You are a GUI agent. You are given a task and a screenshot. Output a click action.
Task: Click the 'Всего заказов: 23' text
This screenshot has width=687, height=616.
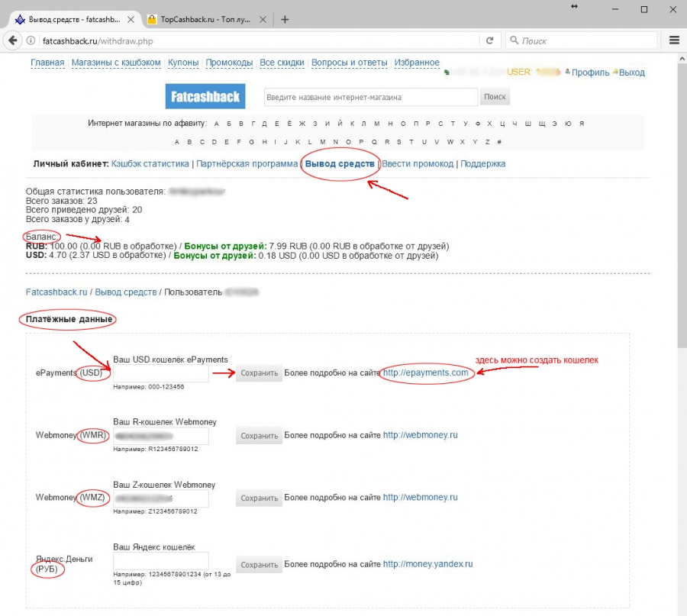pyautogui.click(x=61, y=201)
